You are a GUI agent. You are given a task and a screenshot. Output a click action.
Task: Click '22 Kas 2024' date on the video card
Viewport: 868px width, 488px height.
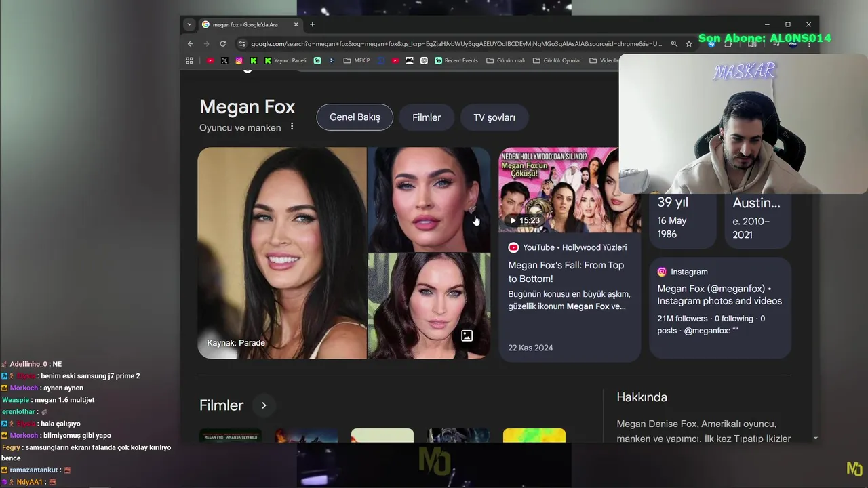click(530, 348)
